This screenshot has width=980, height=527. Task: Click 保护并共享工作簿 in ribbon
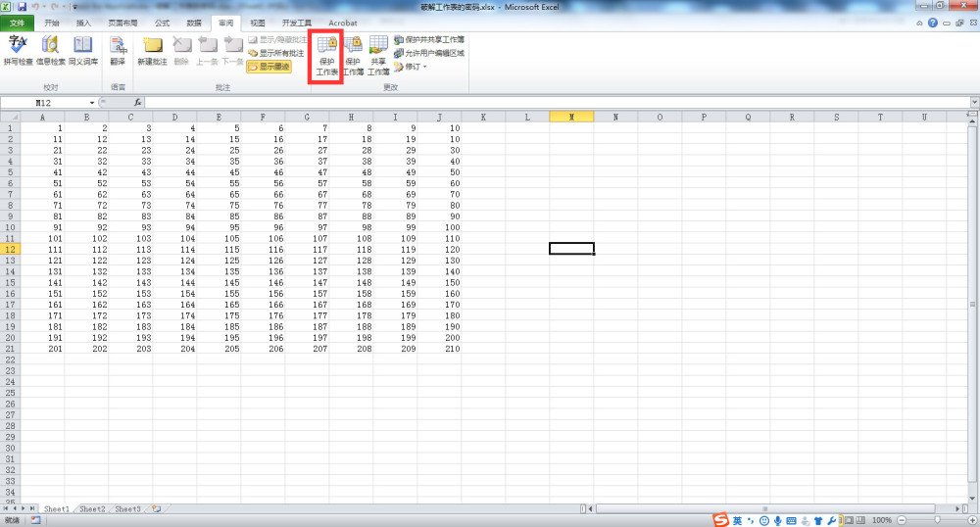pyautogui.click(x=429, y=39)
